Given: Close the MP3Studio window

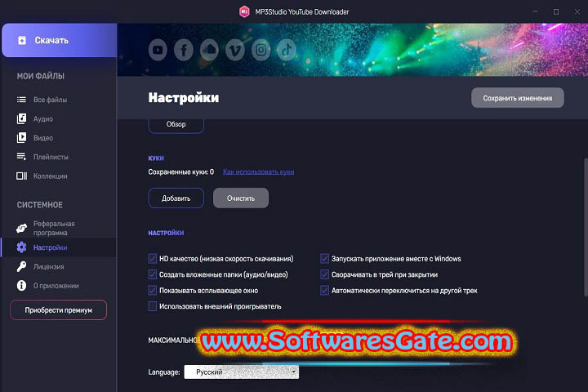Looking at the screenshot, I should tap(577, 11).
